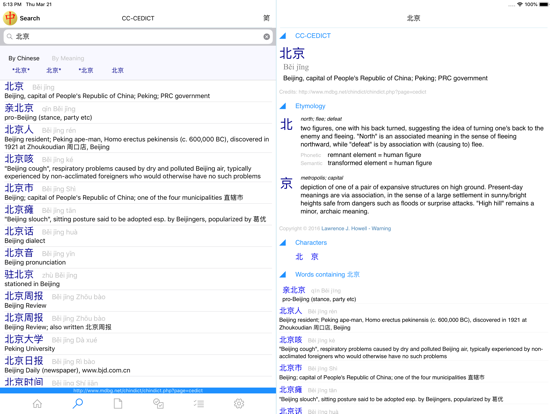Click the Search label beside app logo
The height and width of the screenshot is (414, 552).
point(30,18)
